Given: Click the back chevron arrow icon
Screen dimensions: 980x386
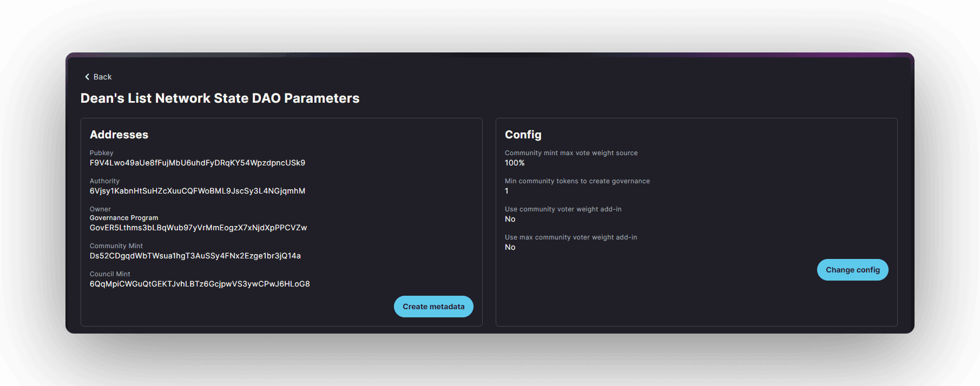Looking at the screenshot, I should click(x=87, y=77).
